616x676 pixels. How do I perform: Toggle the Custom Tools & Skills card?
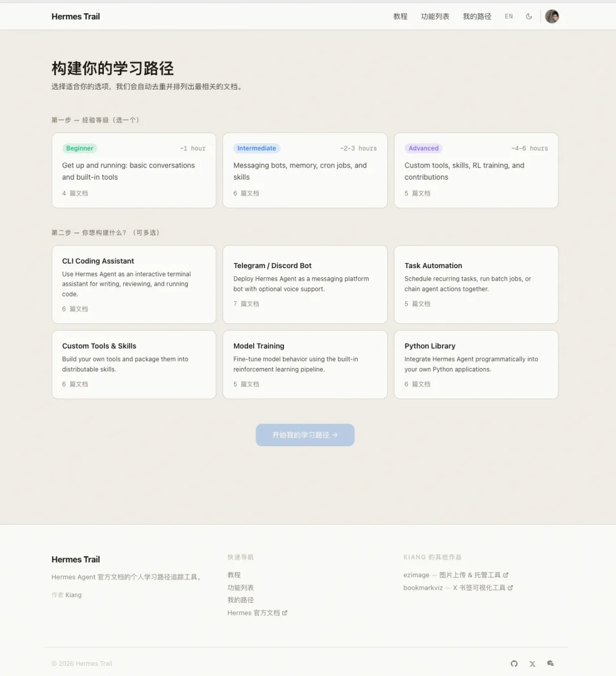pos(133,365)
